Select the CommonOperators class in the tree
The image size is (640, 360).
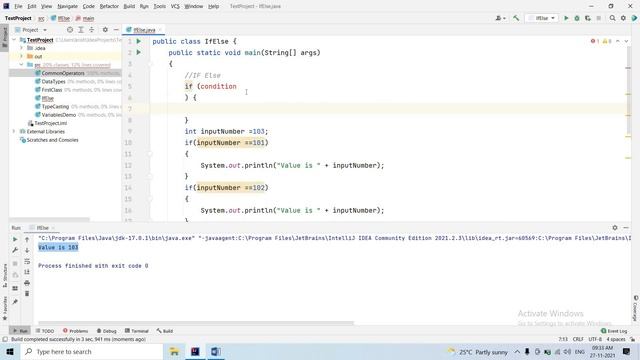tap(63, 73)
